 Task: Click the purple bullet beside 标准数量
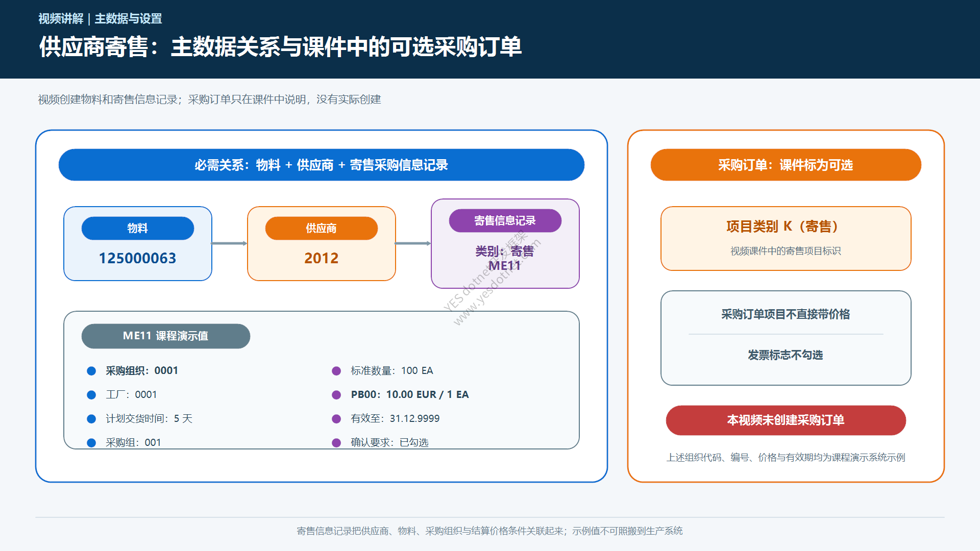[x=336, y=371]
